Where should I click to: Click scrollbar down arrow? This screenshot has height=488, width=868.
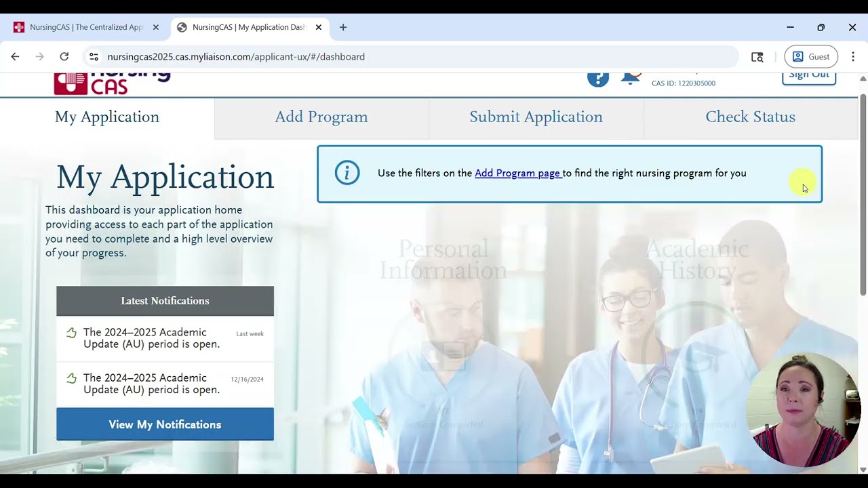[x=863, y=469]
